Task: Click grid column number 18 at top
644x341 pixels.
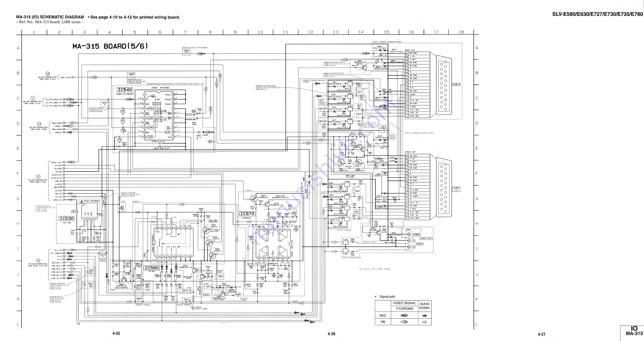Action: [x=461, y=32]
